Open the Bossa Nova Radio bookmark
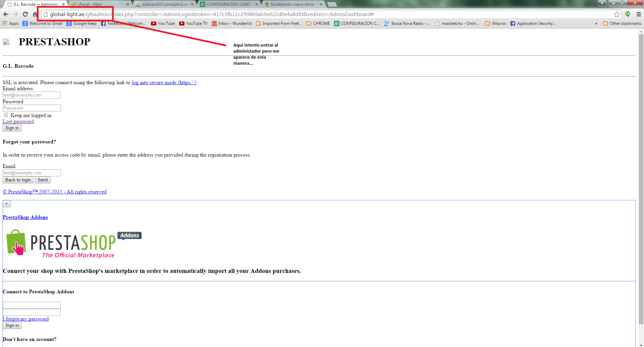The width and height of the screenshot is (644, 347). pos(407,23)
